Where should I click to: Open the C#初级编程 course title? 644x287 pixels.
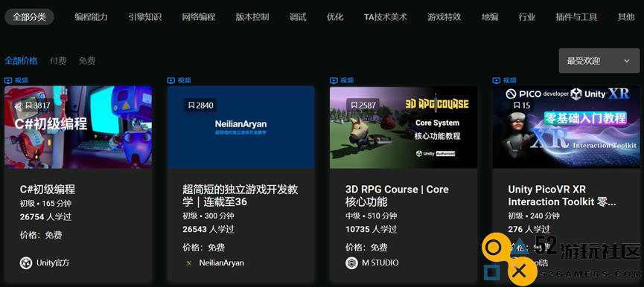click(48, 190)
